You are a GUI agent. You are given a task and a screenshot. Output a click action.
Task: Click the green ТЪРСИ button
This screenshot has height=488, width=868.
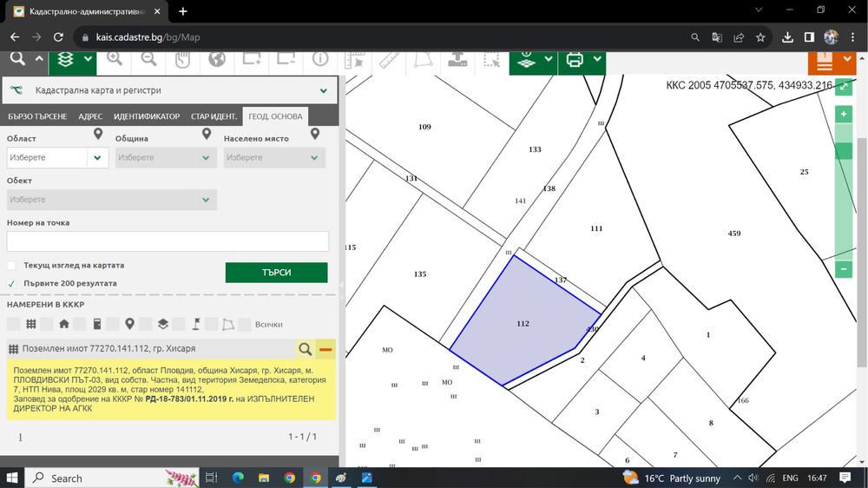point(276,273)
